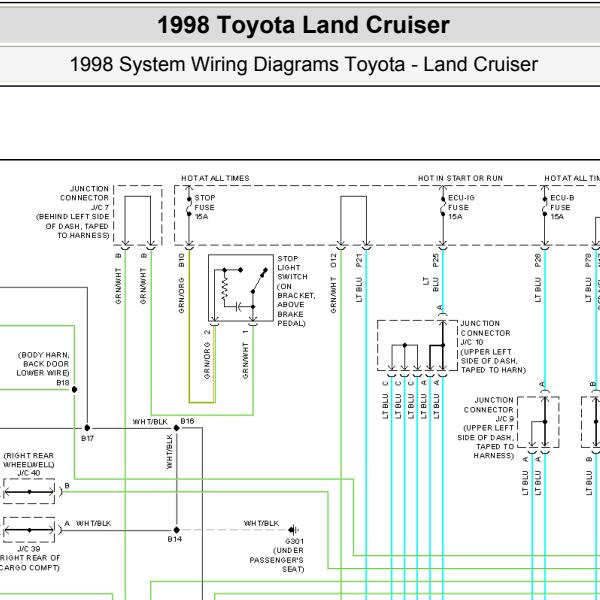This screenshot has height=600, width=600.
Task: Click the D12 connector pin label
Action: point(333,260)
